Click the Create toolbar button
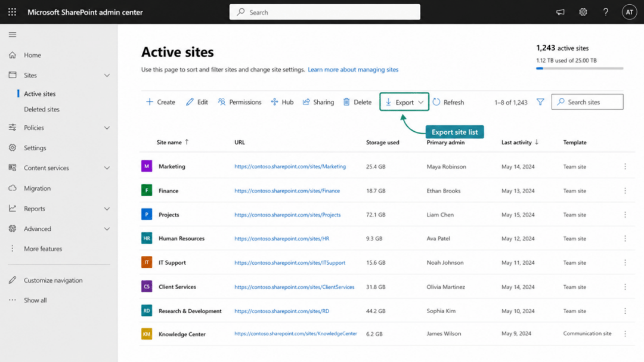 [160, 102]
